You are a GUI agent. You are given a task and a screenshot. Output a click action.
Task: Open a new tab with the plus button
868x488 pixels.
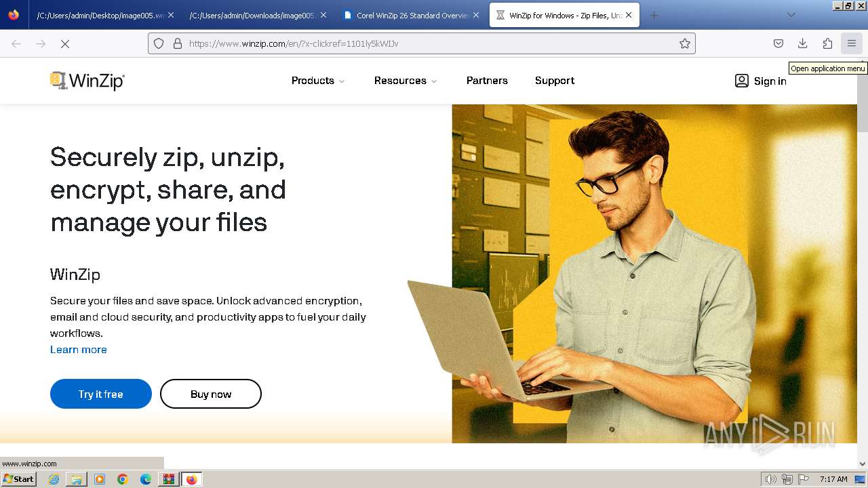tap(654, 15)
